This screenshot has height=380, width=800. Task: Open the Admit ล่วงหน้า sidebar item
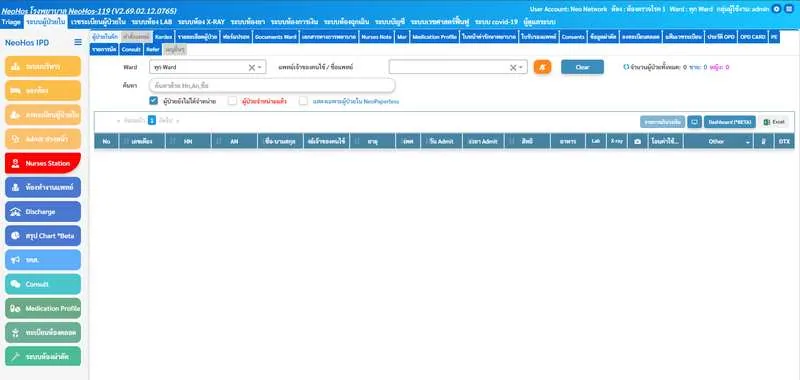[x=43, y=139]
